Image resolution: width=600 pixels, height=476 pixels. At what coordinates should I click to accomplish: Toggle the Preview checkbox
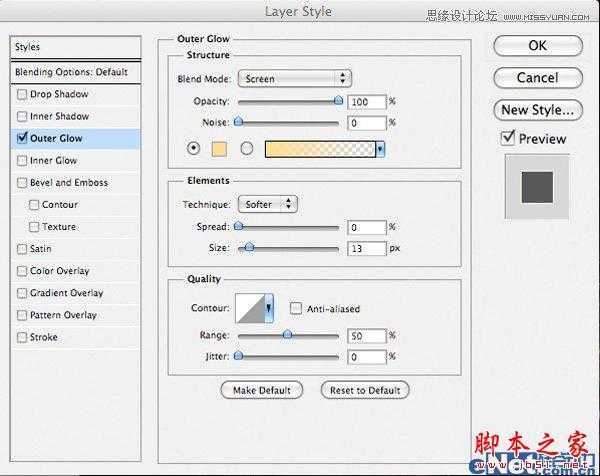click(x=508, y=138)
